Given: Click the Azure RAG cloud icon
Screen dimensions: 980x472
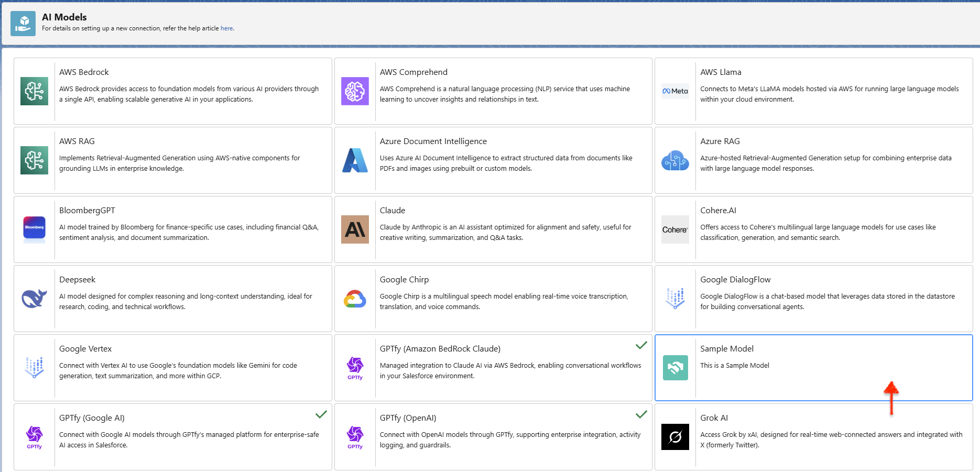Looking at the screenshot, I should [x=675, y=160].
